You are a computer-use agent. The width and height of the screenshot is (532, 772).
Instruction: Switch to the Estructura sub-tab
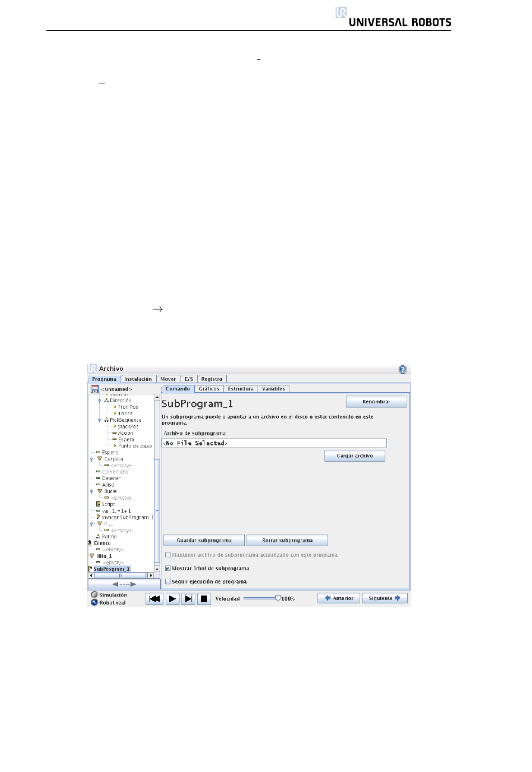(x=241, y=389)
